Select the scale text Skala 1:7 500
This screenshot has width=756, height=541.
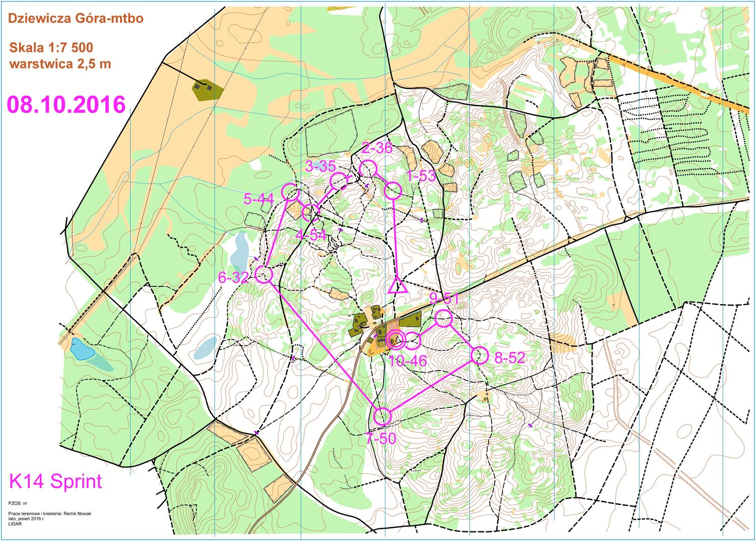tap(51, 48)
